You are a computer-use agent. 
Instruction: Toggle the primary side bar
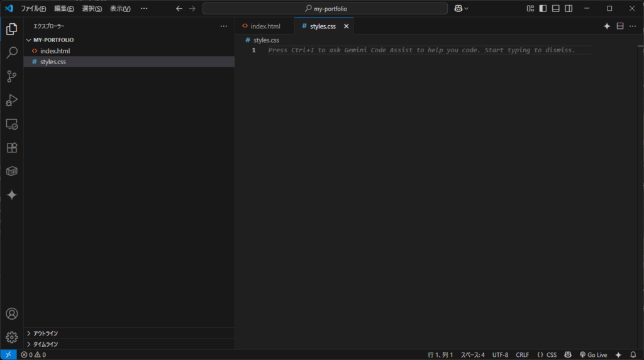point(543,8)
